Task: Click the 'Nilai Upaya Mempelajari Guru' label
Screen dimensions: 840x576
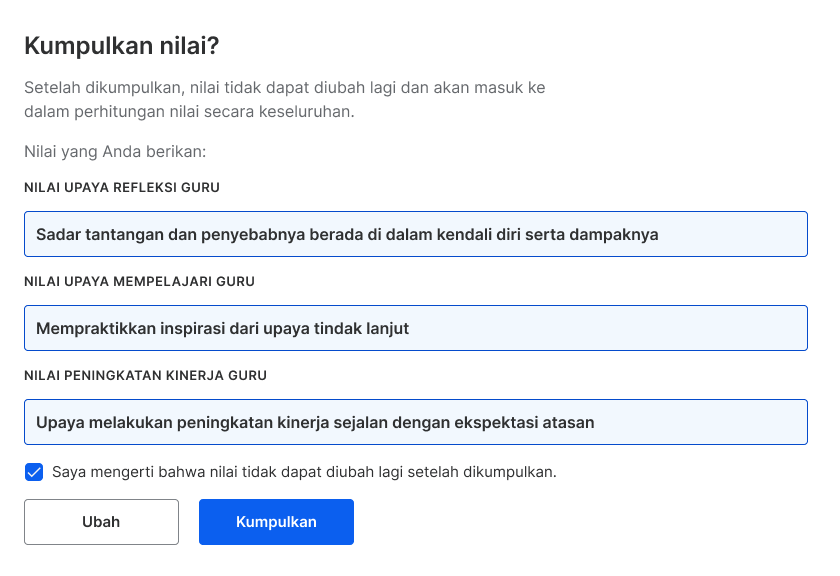Action: [x=139, y=281]
